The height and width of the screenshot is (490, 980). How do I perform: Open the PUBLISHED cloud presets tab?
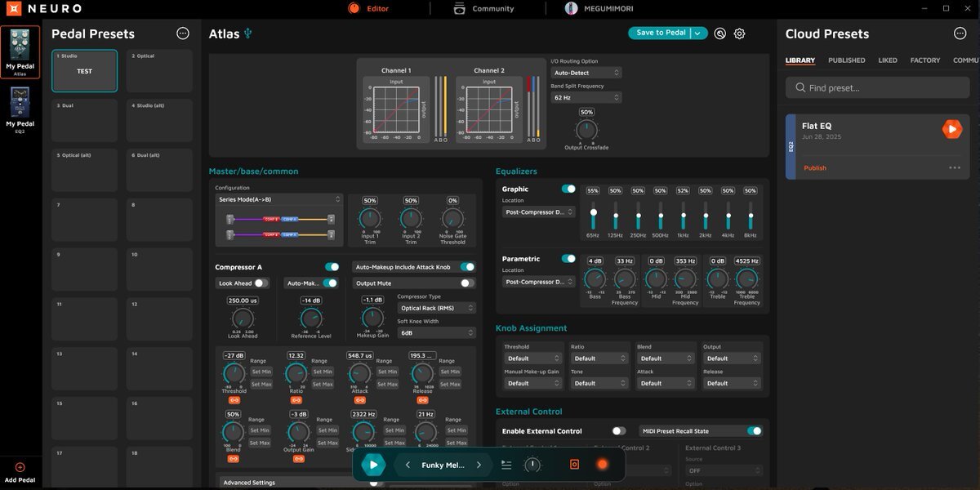(x=846, y=60)
